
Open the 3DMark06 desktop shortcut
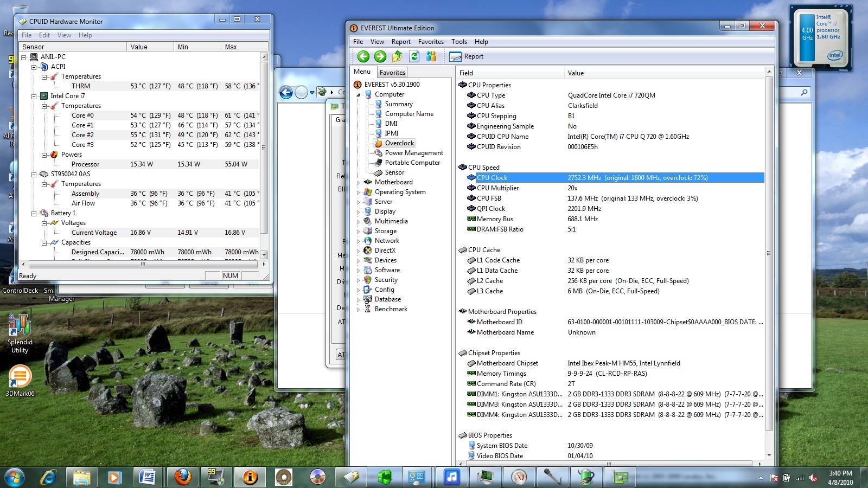pyautogui.click(x=20, y=380)
